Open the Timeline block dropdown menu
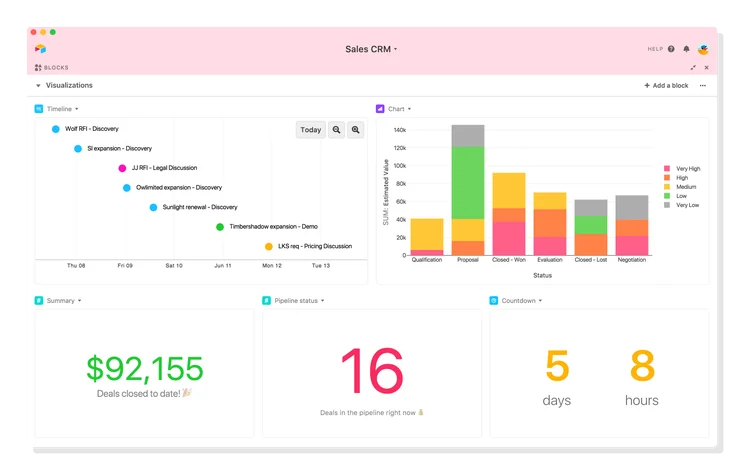 [x=76, y=109]
